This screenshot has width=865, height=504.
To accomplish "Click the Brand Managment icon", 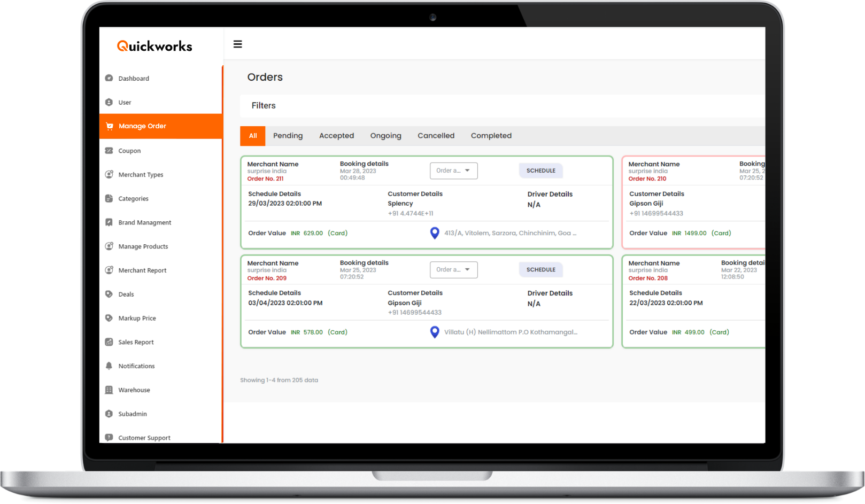I will [109, 222].
